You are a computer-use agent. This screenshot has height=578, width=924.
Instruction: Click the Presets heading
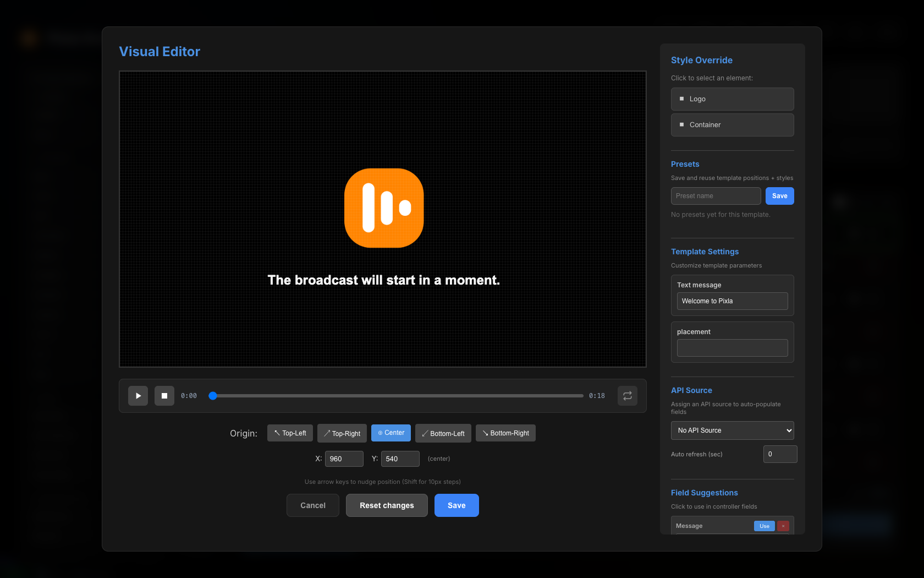click(x=685, y=164)
